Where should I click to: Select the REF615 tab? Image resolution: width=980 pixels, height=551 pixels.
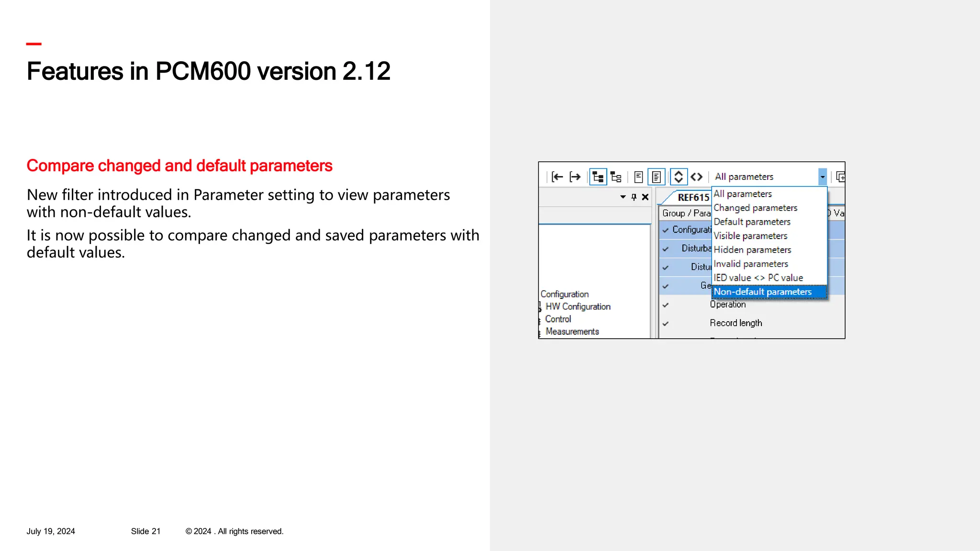693,198
